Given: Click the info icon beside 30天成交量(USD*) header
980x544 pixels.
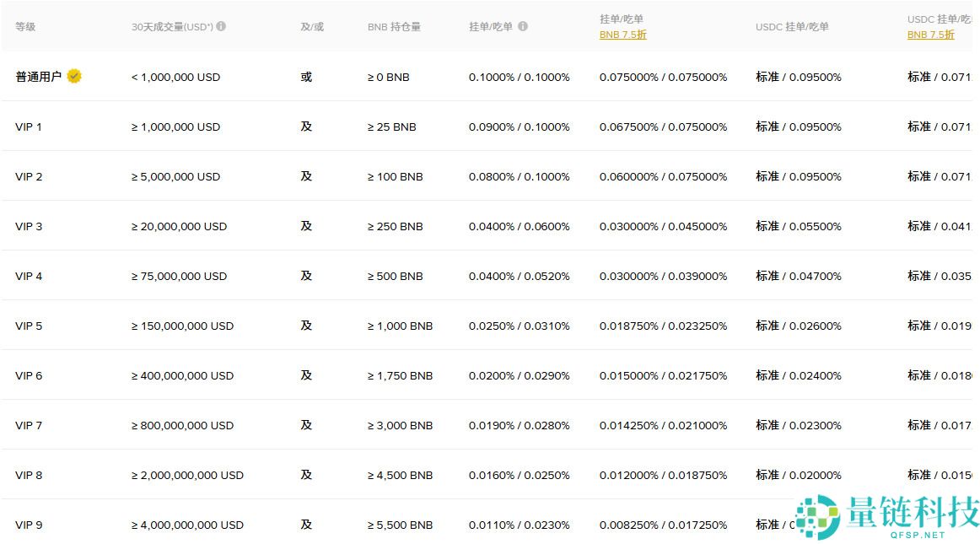Looking at the screenshot, I should tap(221, 25).
